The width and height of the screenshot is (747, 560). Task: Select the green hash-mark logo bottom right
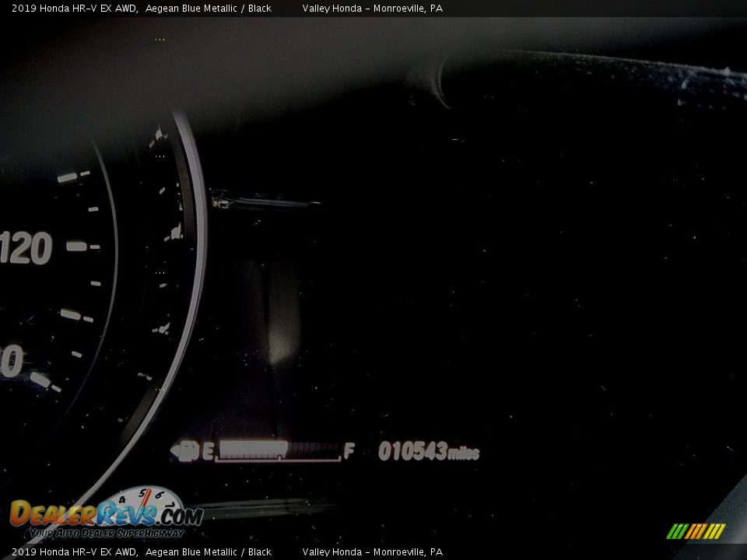[x=696, y=532]
